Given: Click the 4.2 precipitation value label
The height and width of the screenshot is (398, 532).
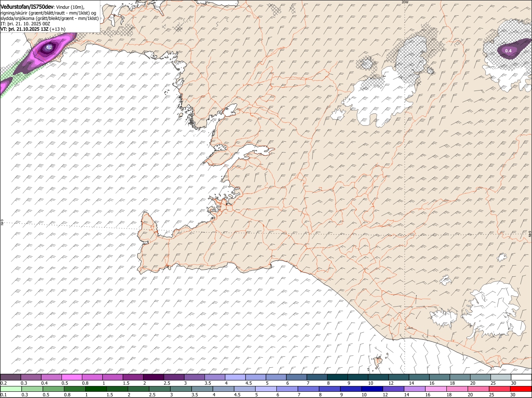Looking at the screenshot, I should pyautogui.click(x=49, y=48).
